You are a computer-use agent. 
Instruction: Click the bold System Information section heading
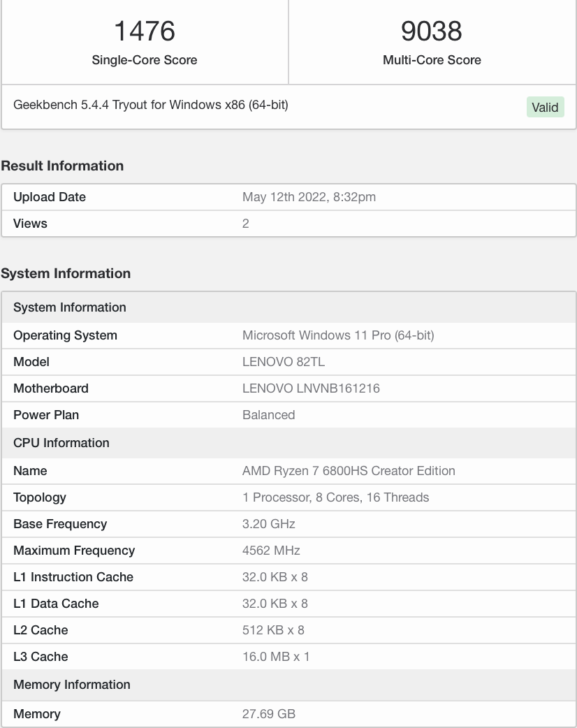click(66, 273)
